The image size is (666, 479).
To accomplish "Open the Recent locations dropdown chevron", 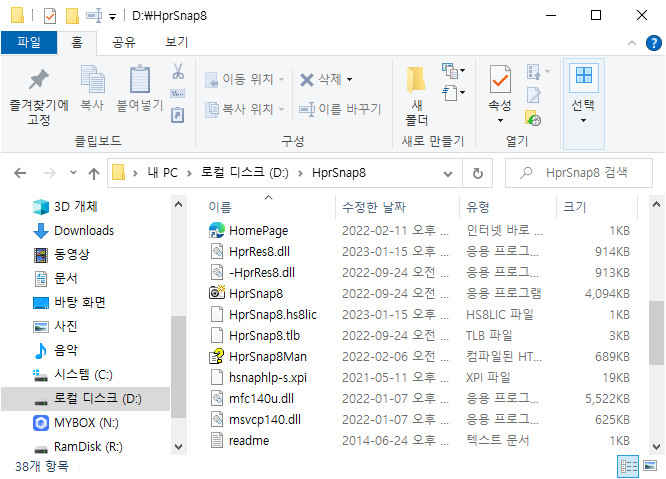I will coord(73,173).
